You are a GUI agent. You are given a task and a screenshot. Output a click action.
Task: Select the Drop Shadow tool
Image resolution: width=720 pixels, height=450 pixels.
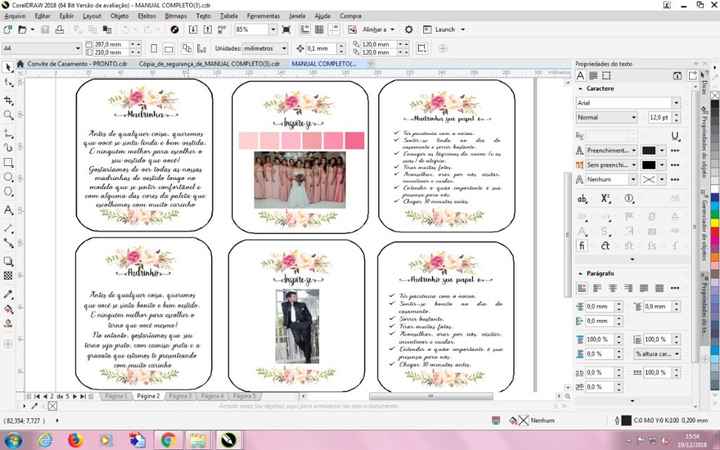pyautogui.click(x=8, y=261)
